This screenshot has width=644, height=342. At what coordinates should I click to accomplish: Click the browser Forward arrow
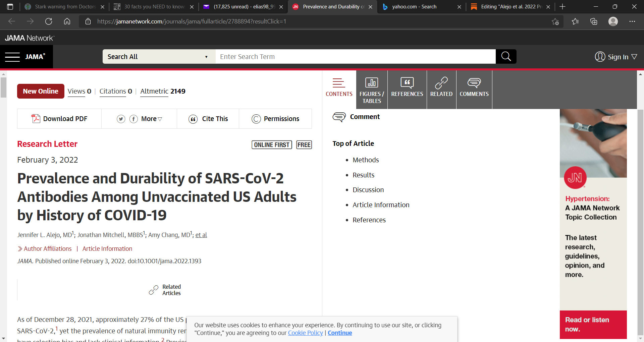pos(30,21)
